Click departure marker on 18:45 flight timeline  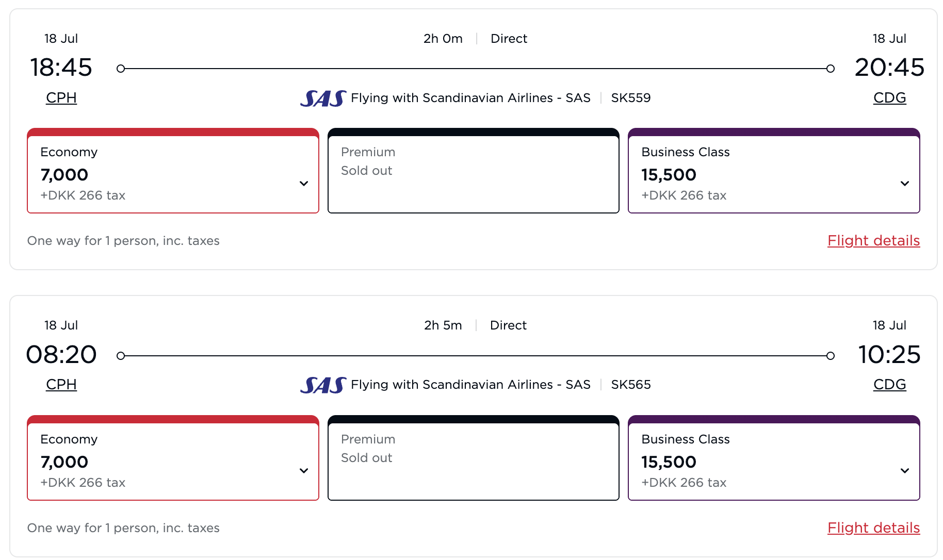tap(121, 69)
